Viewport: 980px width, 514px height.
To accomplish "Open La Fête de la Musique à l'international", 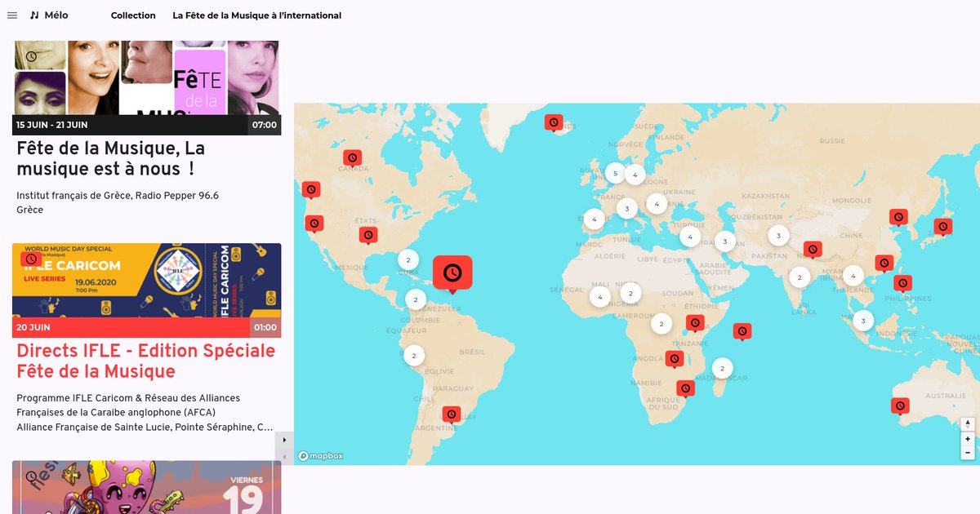I will point(257,16).
